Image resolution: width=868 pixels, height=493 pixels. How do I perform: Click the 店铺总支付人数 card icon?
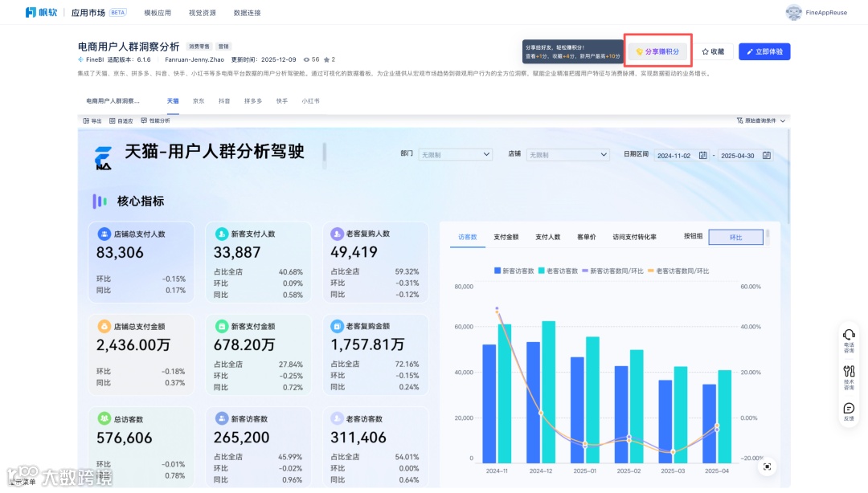pyautogui.click(x=104, y=234)
